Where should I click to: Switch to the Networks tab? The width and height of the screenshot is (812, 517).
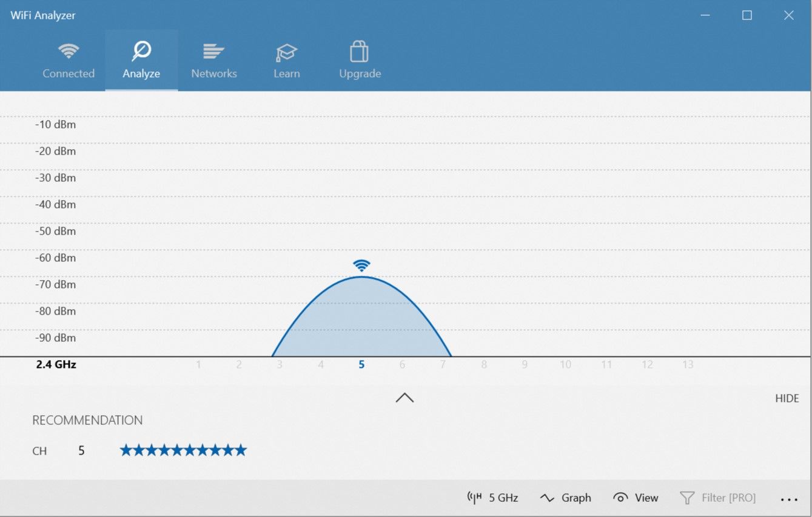tap(214, 61)
